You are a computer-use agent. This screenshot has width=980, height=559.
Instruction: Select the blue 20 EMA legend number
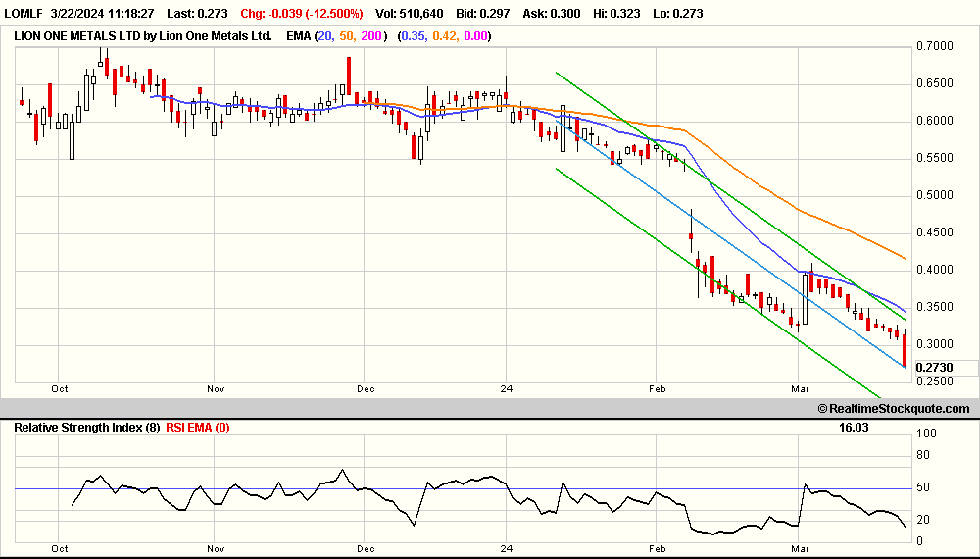coord(325,36)
